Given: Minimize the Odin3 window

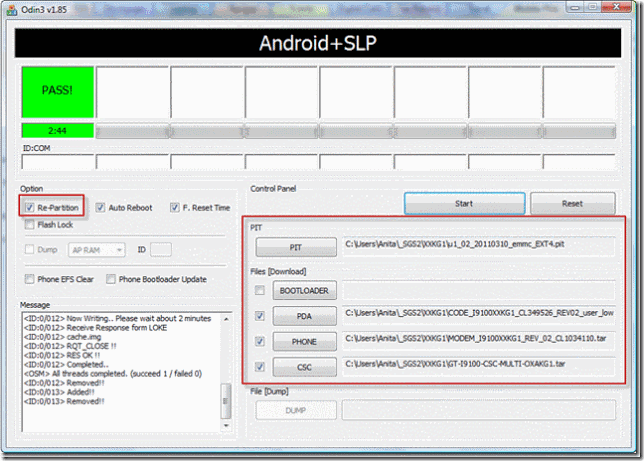Looking at the screenshot, I should (x=575, y=7).
